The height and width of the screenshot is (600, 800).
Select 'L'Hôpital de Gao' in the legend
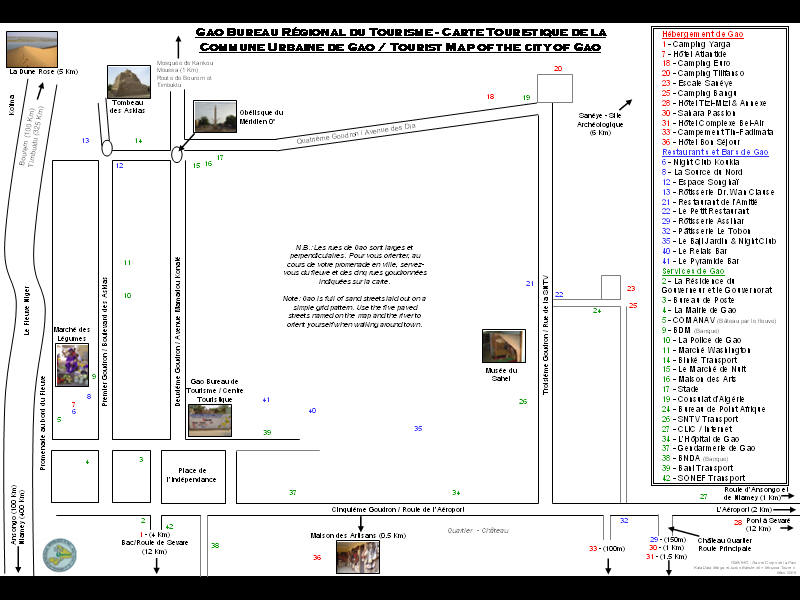[701, 439]
